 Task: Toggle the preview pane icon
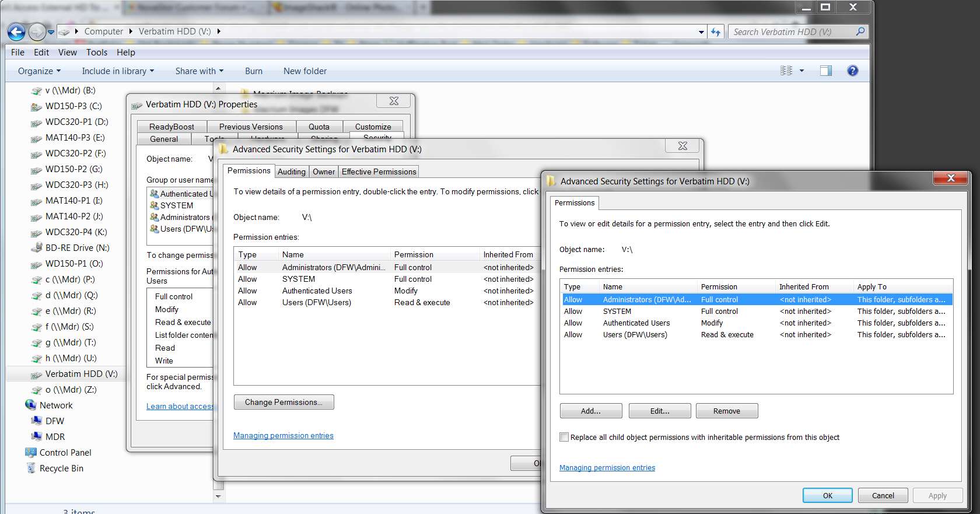826,71
